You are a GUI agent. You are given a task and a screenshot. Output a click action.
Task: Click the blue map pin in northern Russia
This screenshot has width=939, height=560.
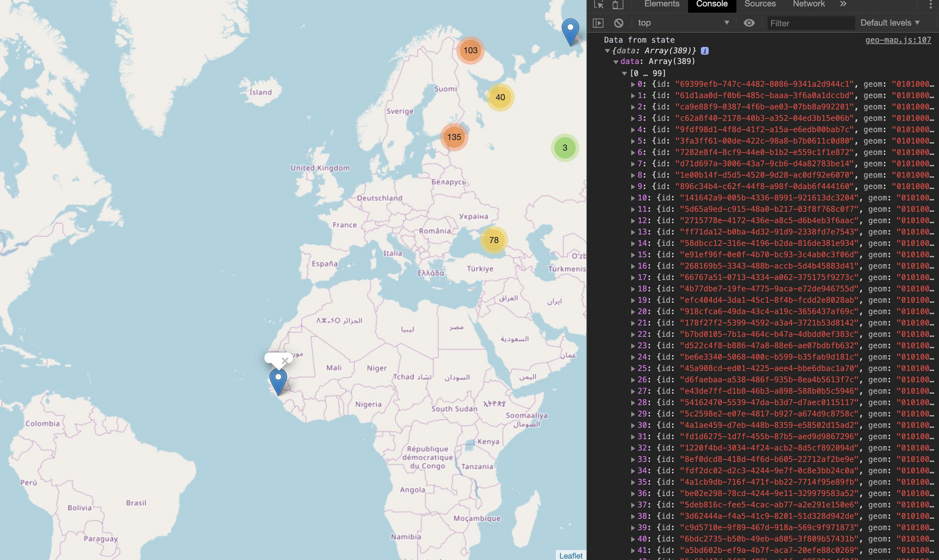pyautogui.click(x=570, y=32)
